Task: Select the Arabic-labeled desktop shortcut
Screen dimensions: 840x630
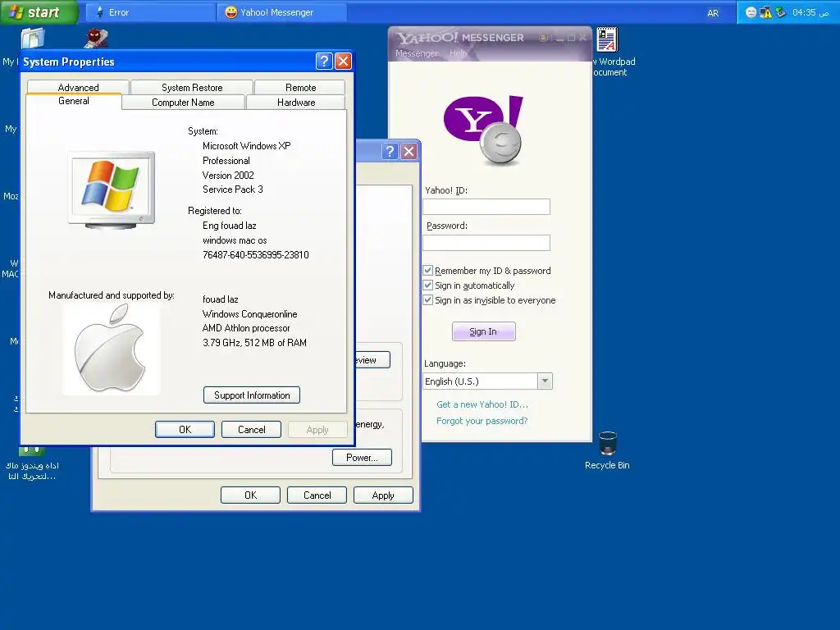Action: coord(32,464)
